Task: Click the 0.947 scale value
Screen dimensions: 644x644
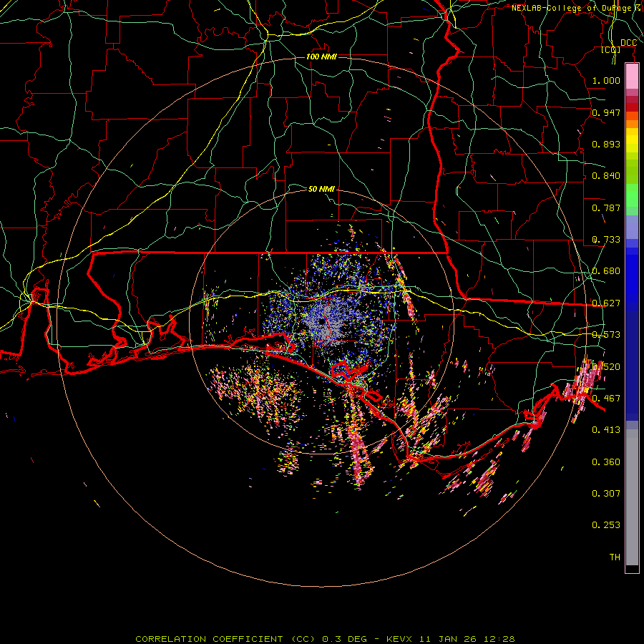Action: pos(606,112)
